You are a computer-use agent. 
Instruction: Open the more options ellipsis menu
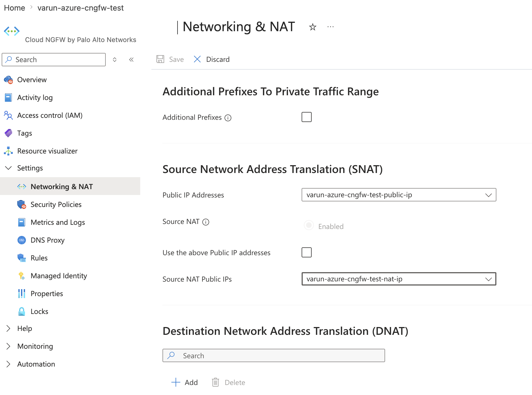330,27
